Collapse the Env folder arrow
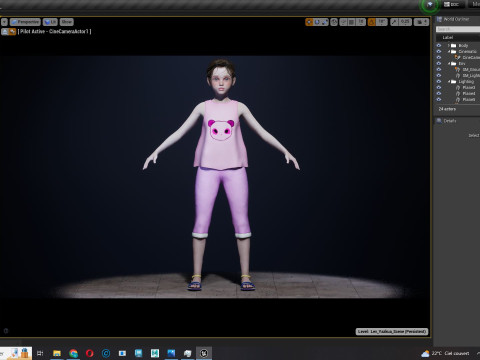480x360 pixels. [x=449, y=63]
